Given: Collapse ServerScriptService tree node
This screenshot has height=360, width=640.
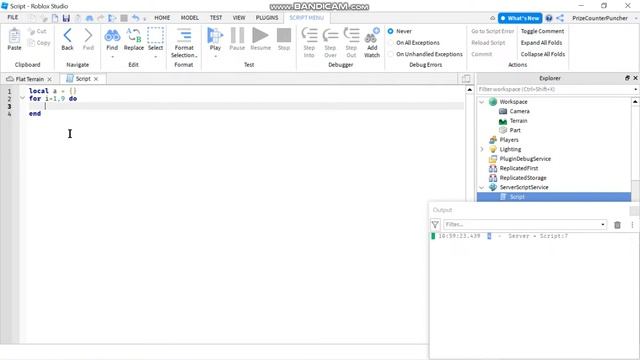Looking at the screenshot, I should click(482, 187).
